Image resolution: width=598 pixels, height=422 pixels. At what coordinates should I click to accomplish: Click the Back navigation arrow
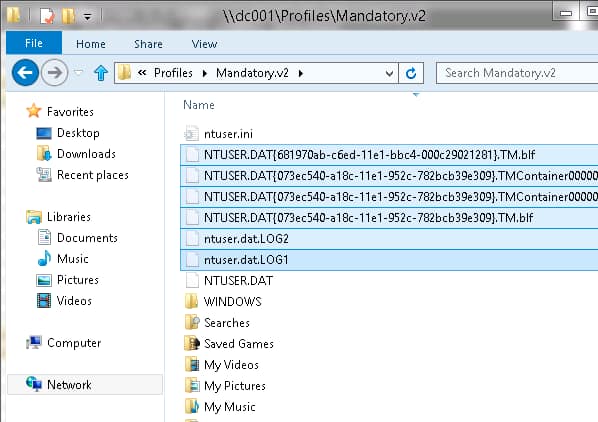(25, 72)
